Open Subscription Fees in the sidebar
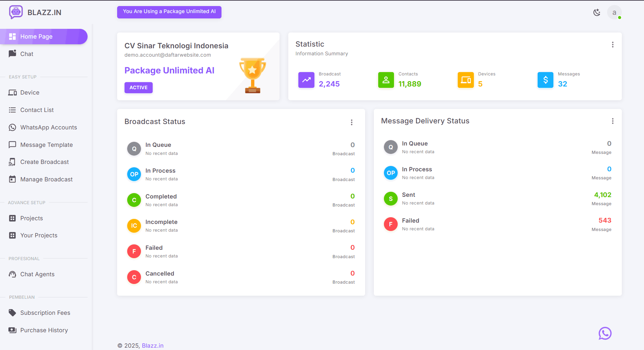Image resolution: width=644 pixels, height=350 pixels. coord(44,313)
